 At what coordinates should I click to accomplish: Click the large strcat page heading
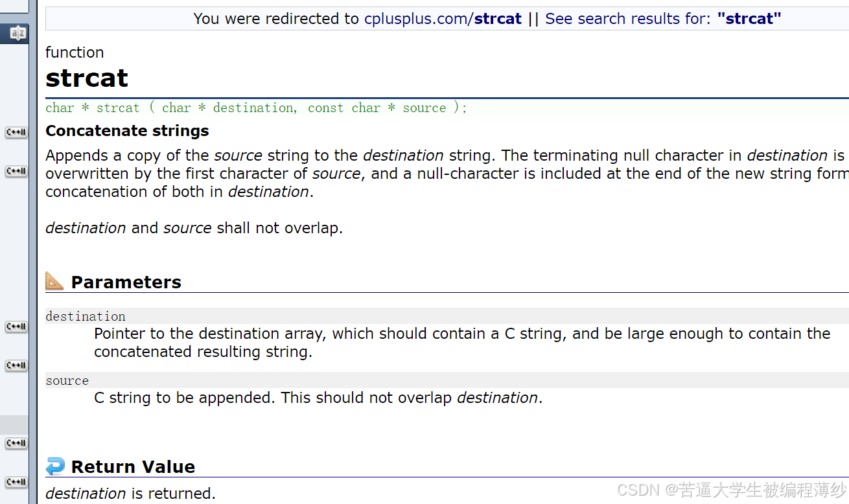[86, 78]
